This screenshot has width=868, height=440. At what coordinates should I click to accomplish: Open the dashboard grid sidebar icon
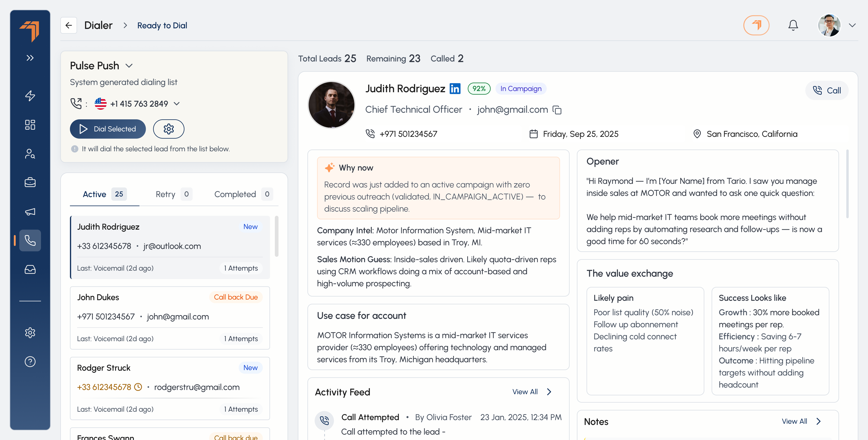pos(30,125)
